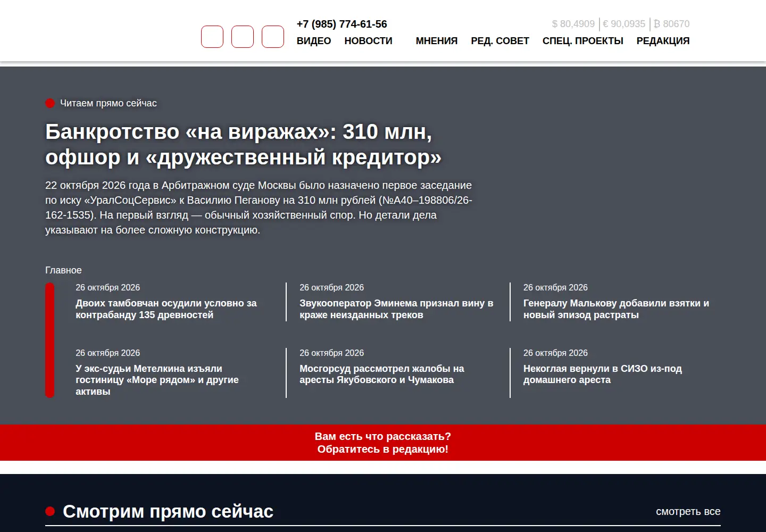Open article Некоглая вернули в СИЗО

(602, 374)
